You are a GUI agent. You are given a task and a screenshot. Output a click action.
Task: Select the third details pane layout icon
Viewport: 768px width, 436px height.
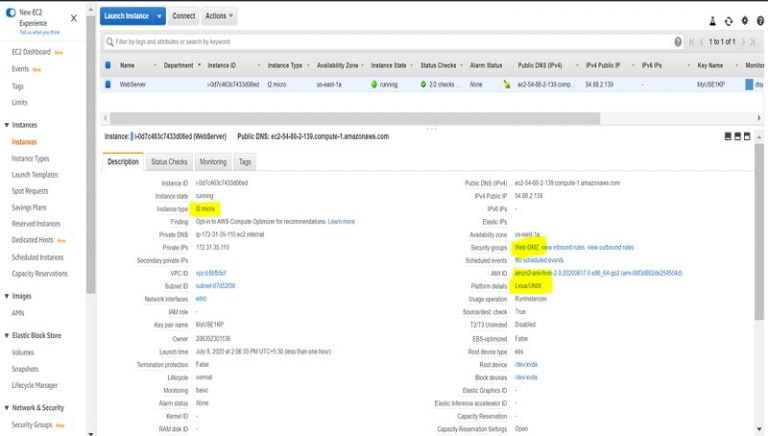[747, 137]
